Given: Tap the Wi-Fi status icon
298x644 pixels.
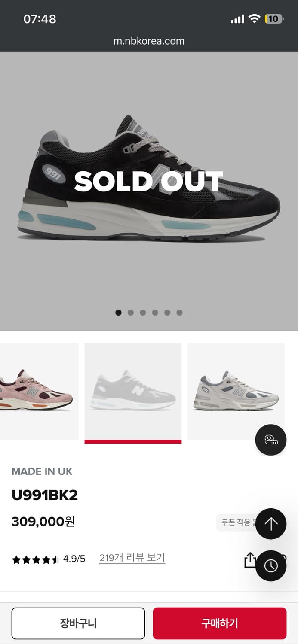Looking at the screenshot, I should pyautogui.click(x=255, y=18).
